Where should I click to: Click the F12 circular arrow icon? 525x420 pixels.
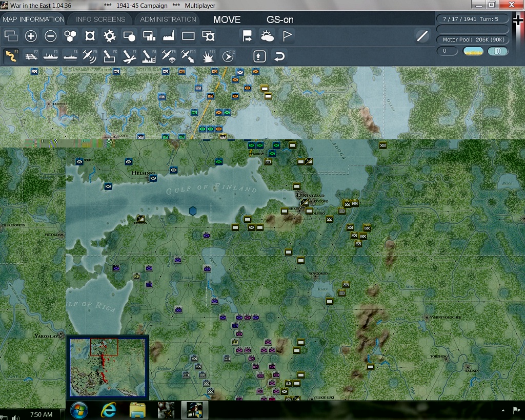pos(228,56)
